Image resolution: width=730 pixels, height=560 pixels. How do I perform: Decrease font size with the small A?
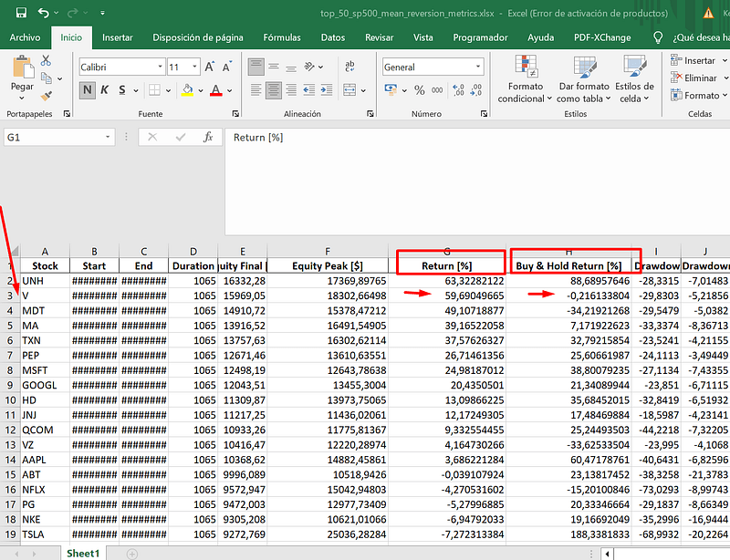[x=226, y=67]
